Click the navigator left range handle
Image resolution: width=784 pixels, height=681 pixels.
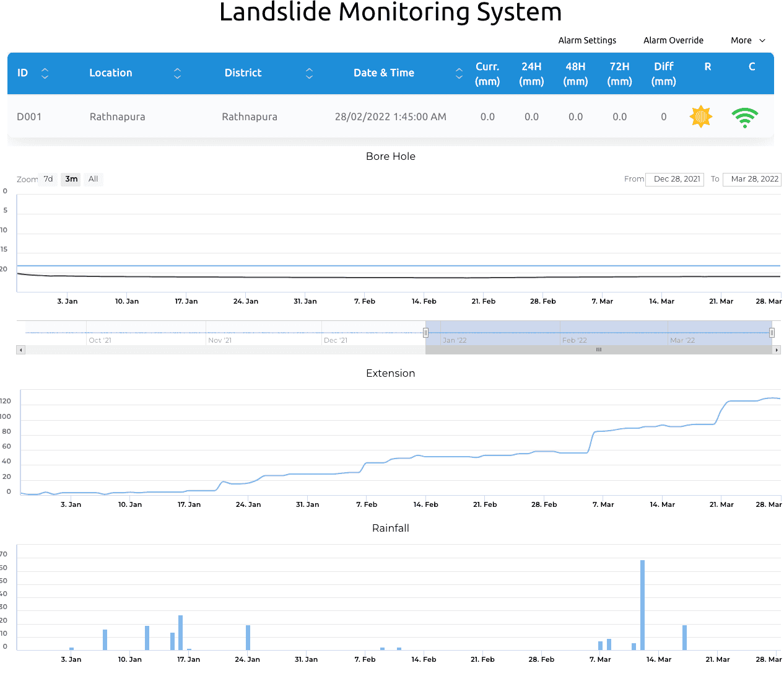[x=425, y=333]
